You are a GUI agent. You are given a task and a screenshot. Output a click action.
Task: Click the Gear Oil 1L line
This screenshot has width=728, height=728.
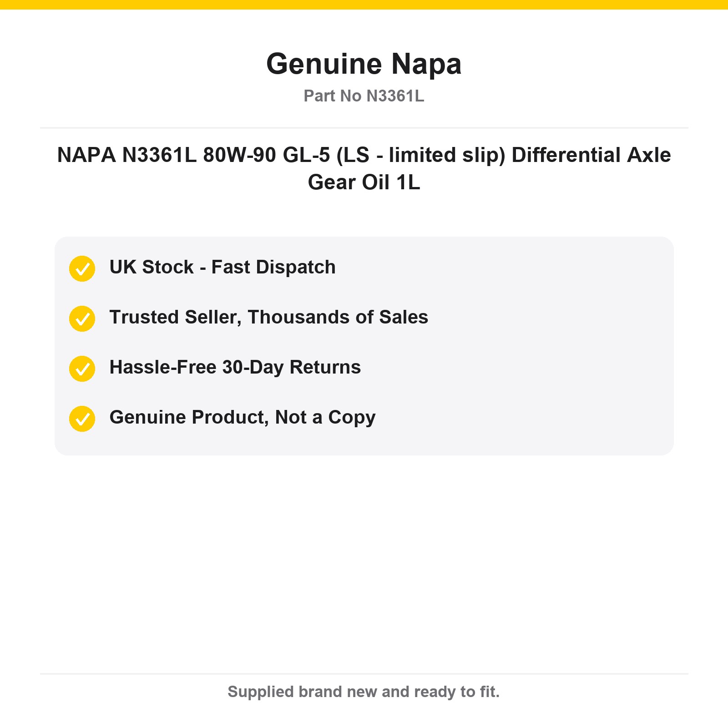364,182
